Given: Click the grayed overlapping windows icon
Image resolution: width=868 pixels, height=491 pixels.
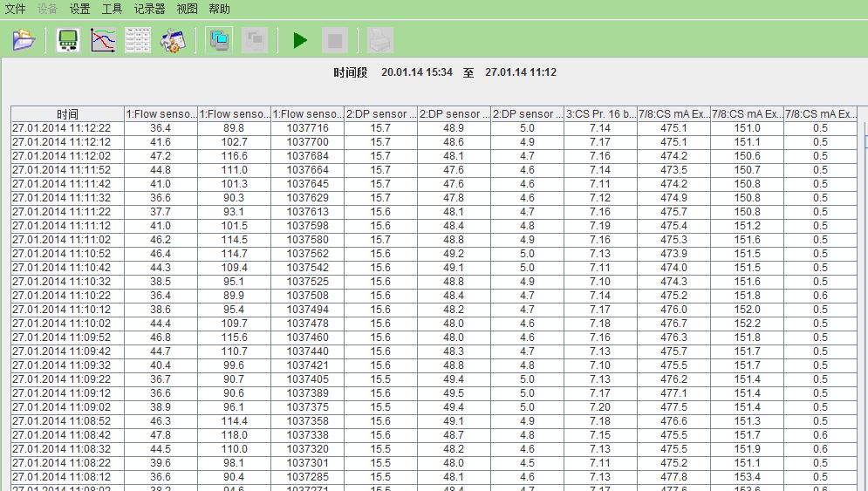Looking at the screenshot, I should (x=254, y=40).
